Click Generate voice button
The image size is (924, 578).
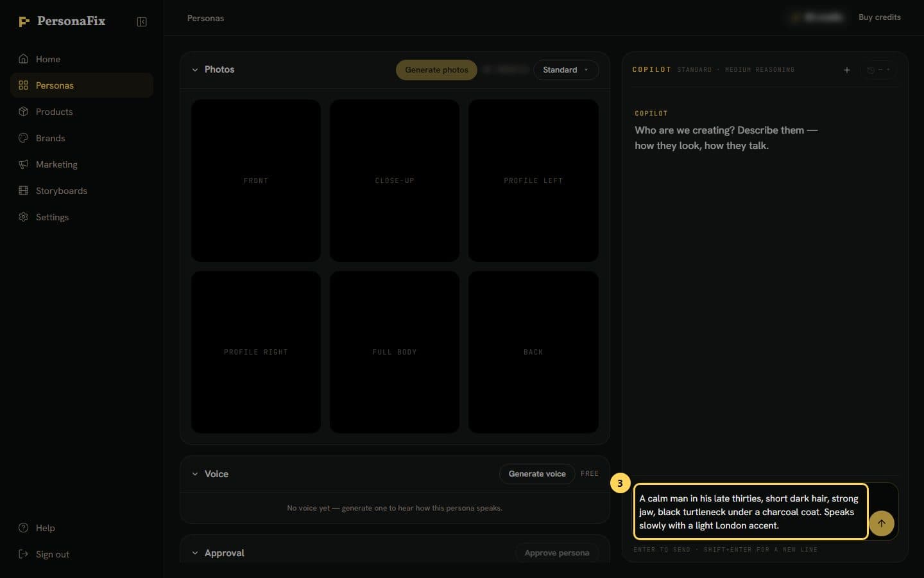[x=537, y=474]
